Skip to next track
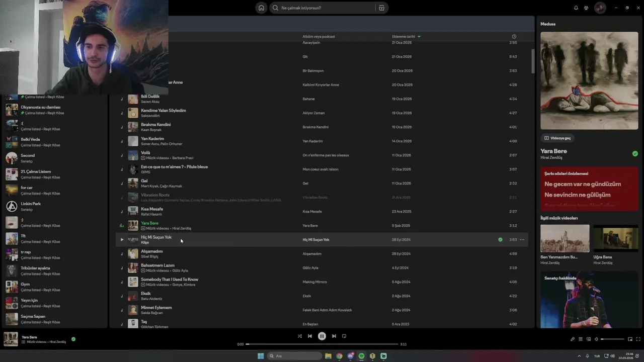The image size is (644, 362). (x=334, y=336)
